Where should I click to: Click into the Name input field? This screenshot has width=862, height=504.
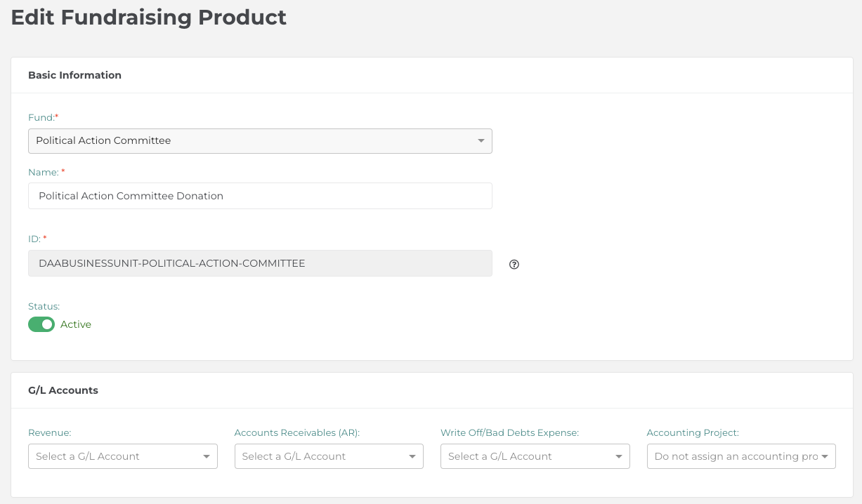(260, 196)
